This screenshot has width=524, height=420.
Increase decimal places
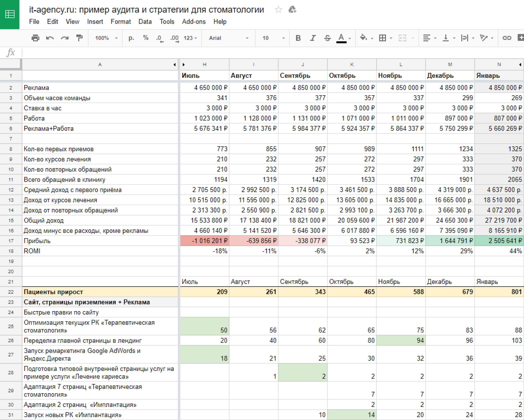pyautogui.click(x=175, y=38)
